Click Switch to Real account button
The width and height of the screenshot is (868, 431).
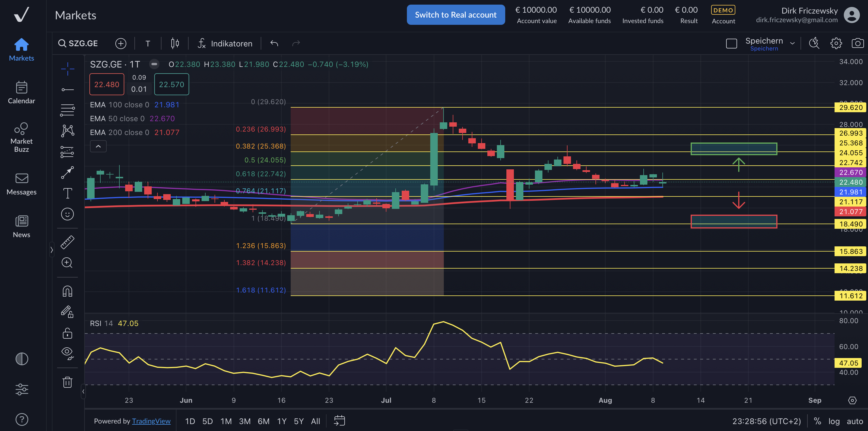456,15
